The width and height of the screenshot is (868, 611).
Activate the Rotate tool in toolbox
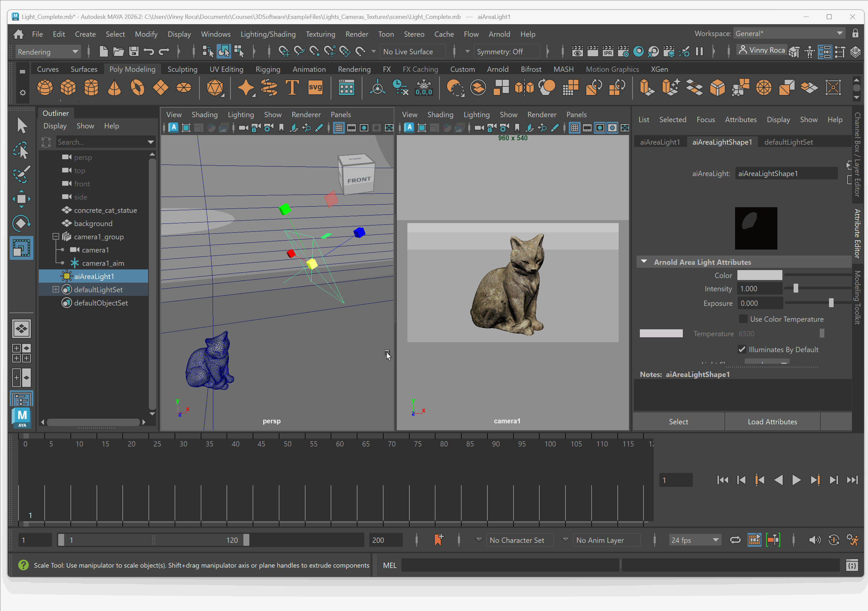pyautogui.click(x=21, y=223)
